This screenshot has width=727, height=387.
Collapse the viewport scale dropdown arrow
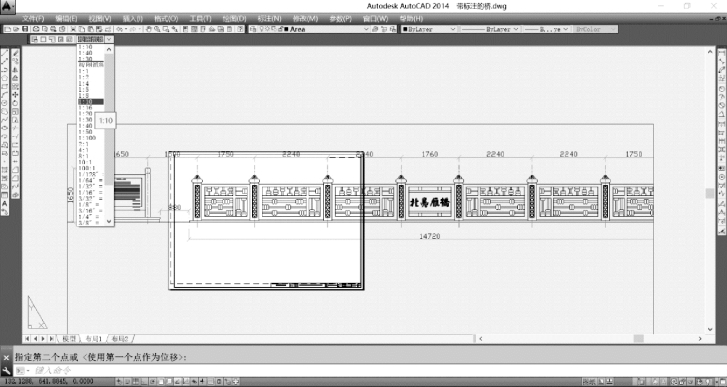[109, 39]
